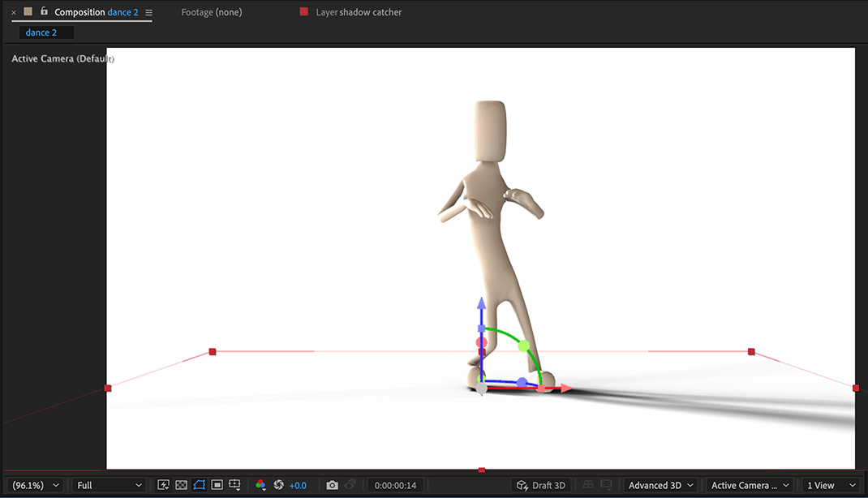Click the character model's head

(491, 131)
